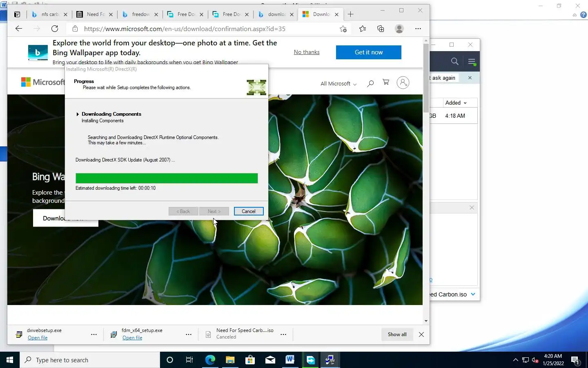The image size is (588, 368).
Task: Open a new browser tab with plus
Action: 350,14
